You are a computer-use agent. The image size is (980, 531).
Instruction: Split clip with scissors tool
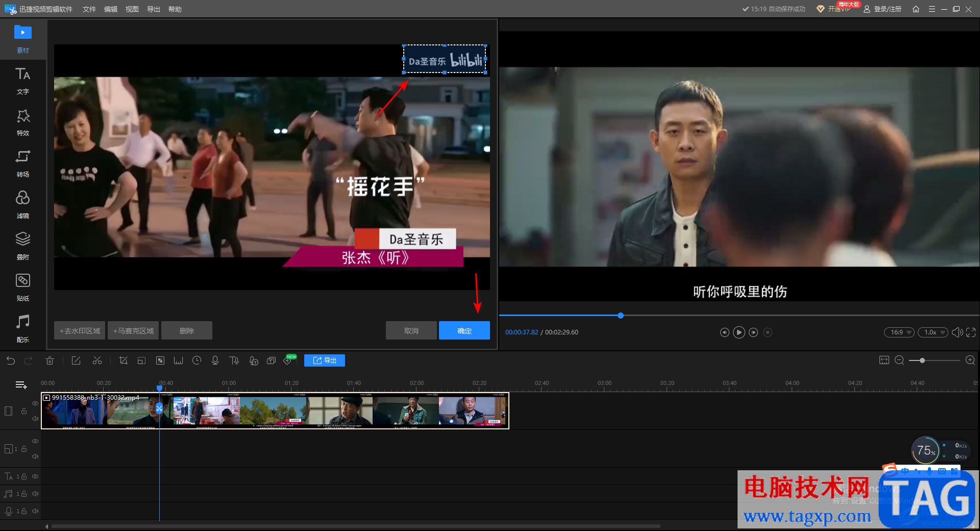[97, 360]
